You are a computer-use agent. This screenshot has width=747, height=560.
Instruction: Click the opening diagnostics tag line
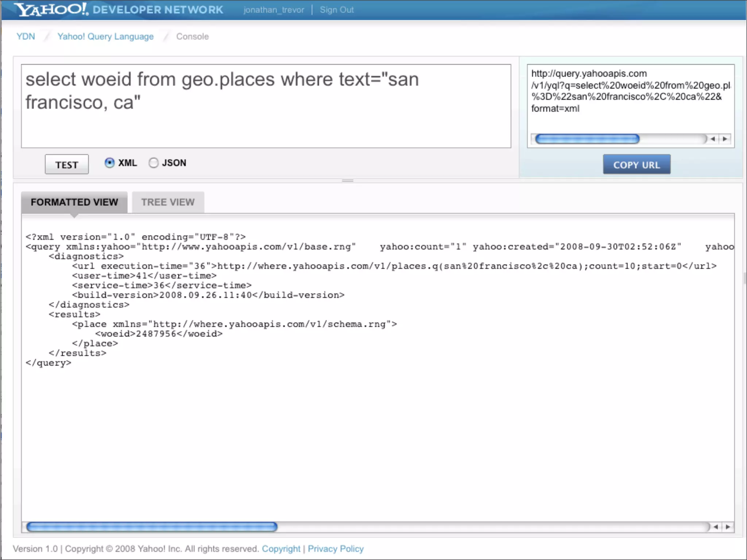(86, 257)
